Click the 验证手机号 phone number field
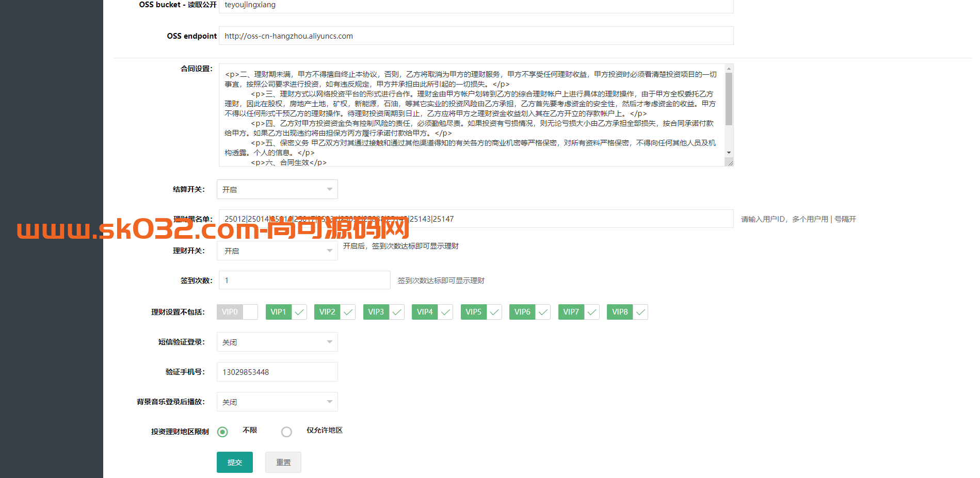The height and width of the screenshot is (478, 980). [x=277, y=372]
